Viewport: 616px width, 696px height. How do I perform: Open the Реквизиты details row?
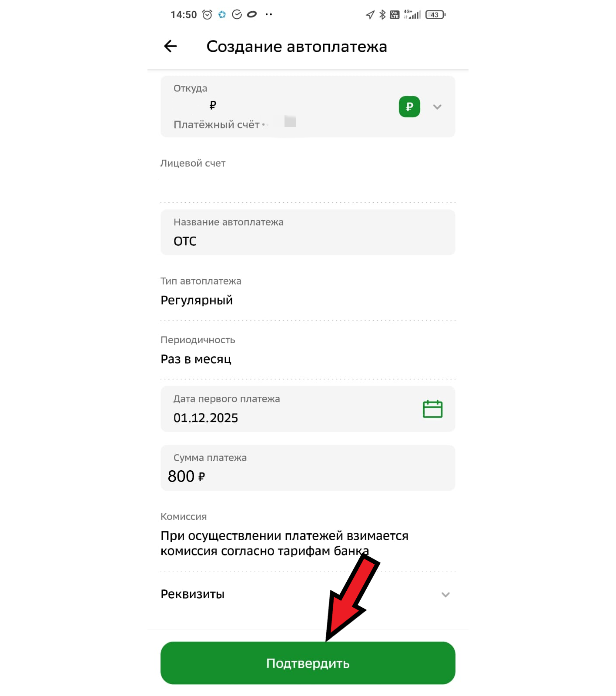click(308, 594)
